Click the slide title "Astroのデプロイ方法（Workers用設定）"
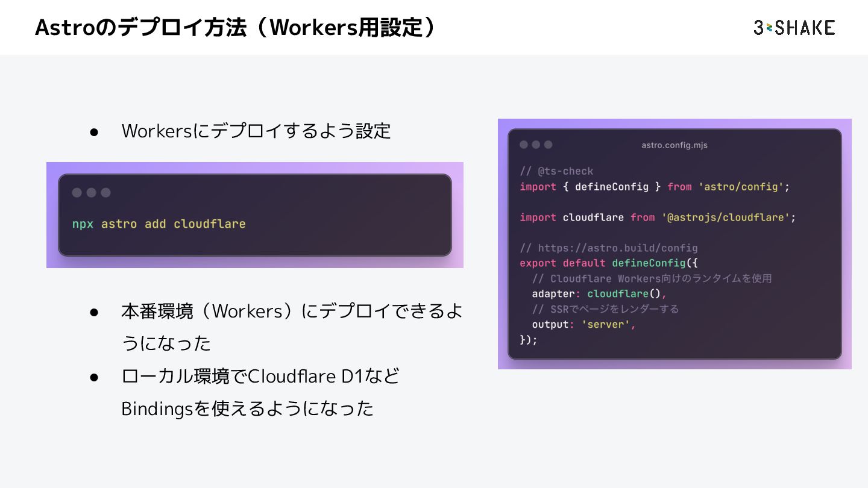 (x=235, y=28)
